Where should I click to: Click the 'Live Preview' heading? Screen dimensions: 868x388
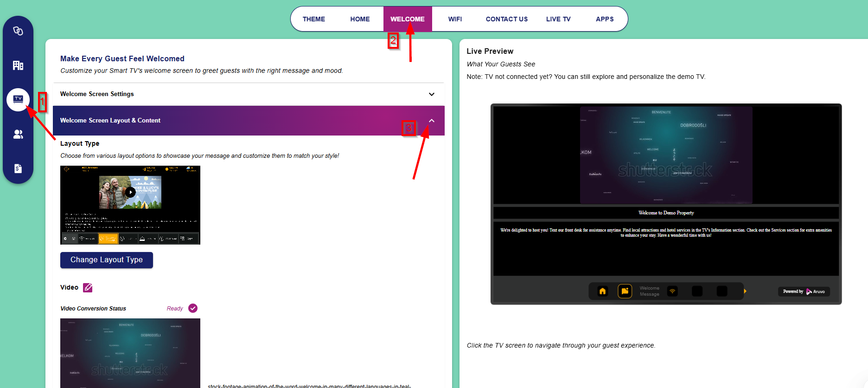coord(490,51)
